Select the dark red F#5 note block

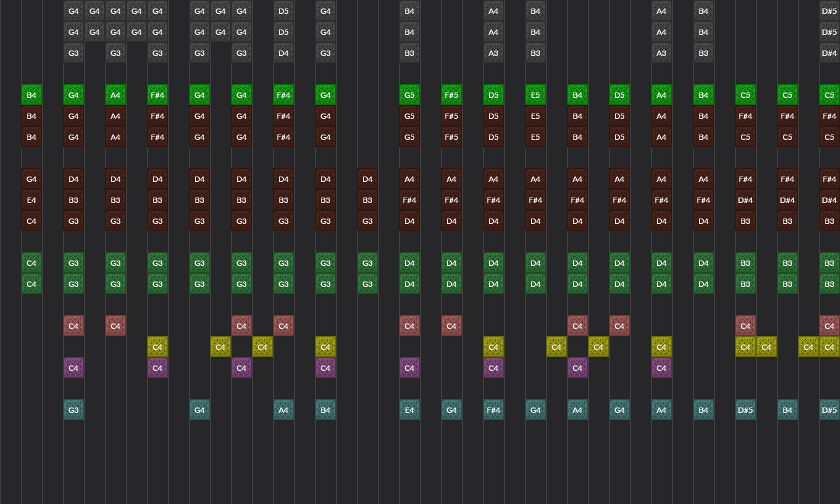click(451, 116)
